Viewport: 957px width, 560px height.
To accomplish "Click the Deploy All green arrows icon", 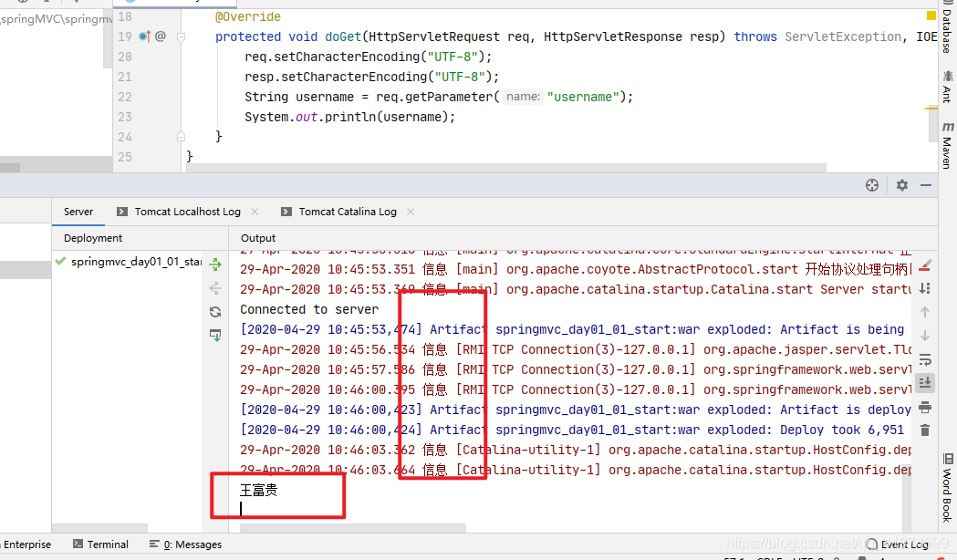I will pyautogui.click(x=214, y=264).
